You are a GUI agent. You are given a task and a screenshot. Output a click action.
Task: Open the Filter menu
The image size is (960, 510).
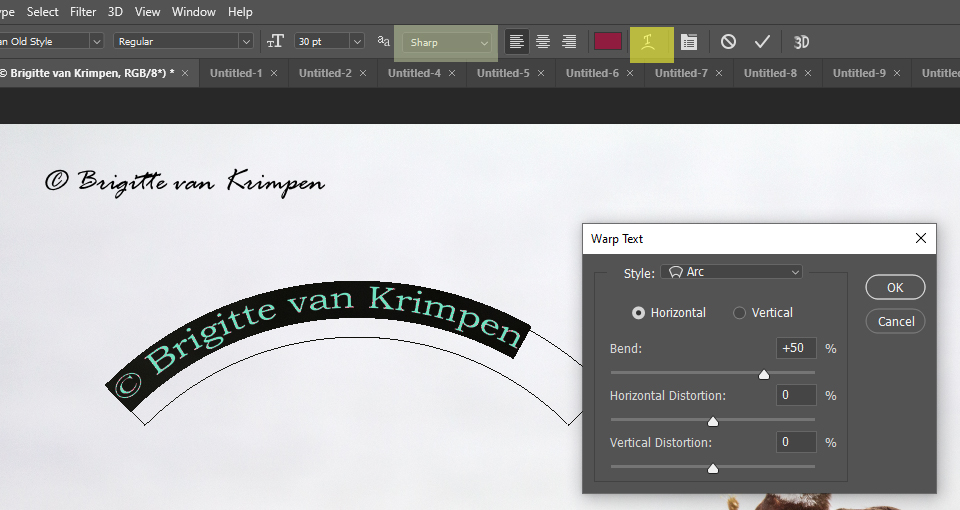(x=83, y=12)
